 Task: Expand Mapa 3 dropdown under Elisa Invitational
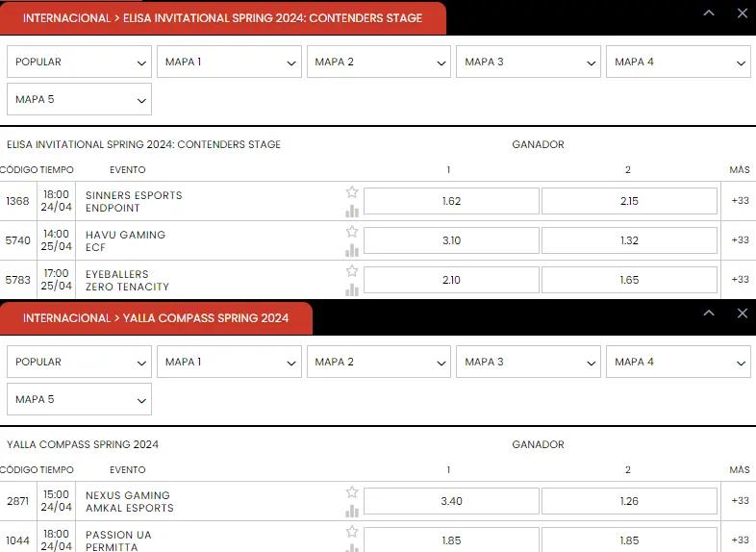[x=528, y=63]
